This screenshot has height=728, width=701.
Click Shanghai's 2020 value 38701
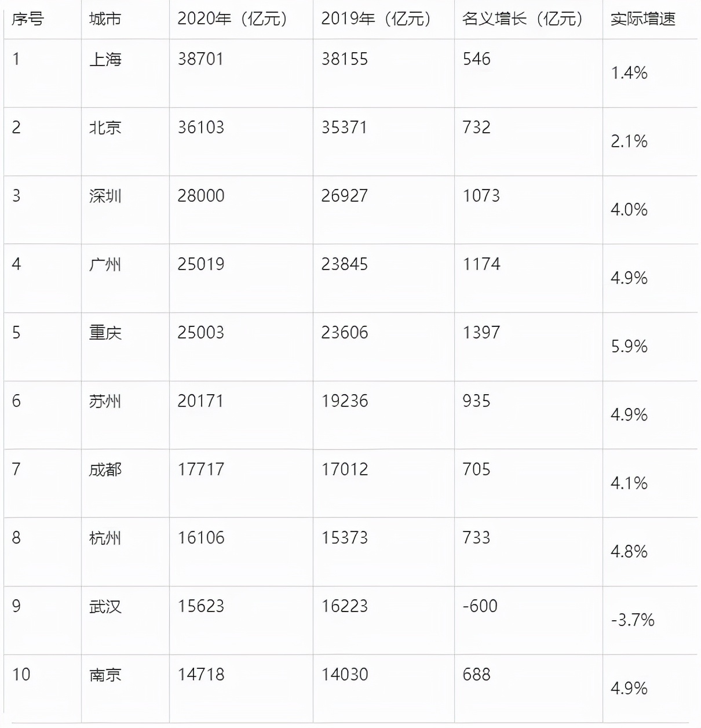[200, 59]
